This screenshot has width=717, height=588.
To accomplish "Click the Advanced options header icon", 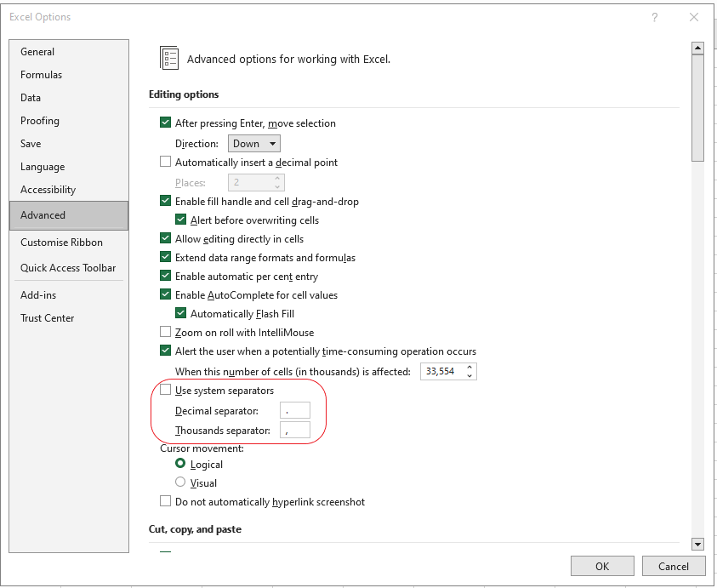I will 169,58.
